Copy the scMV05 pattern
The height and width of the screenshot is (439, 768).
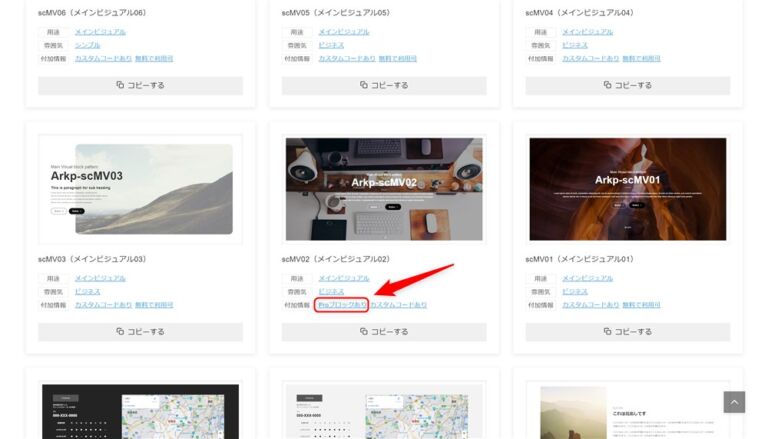[x=384, y=85]
